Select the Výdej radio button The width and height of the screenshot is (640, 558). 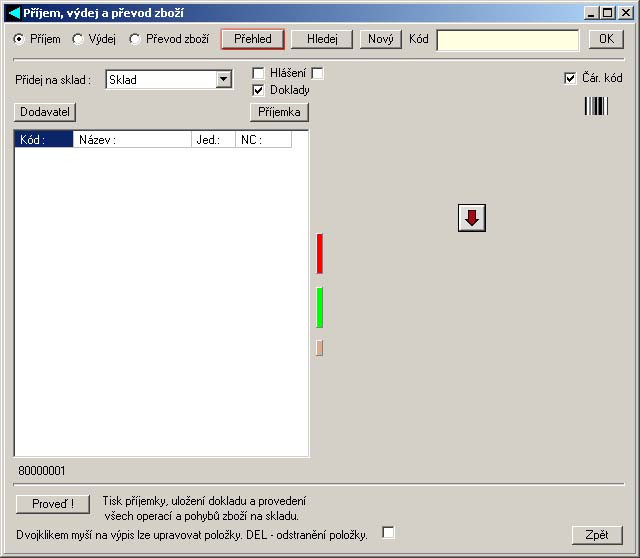(x=78, y=39)
